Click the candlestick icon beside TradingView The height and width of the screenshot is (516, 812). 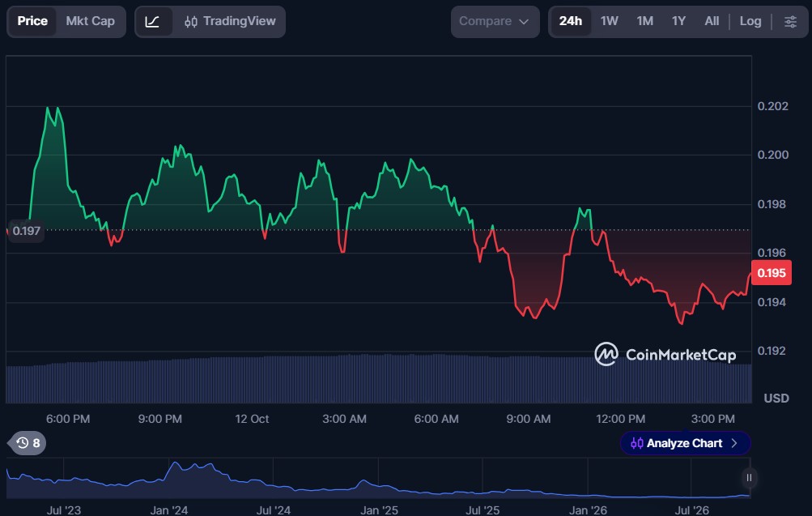(190, 22)
